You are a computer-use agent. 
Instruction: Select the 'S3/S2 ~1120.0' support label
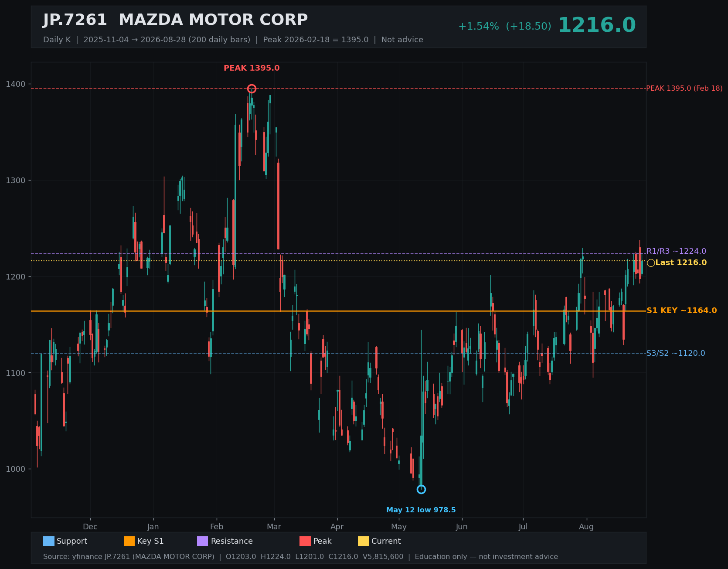(676, 353)
